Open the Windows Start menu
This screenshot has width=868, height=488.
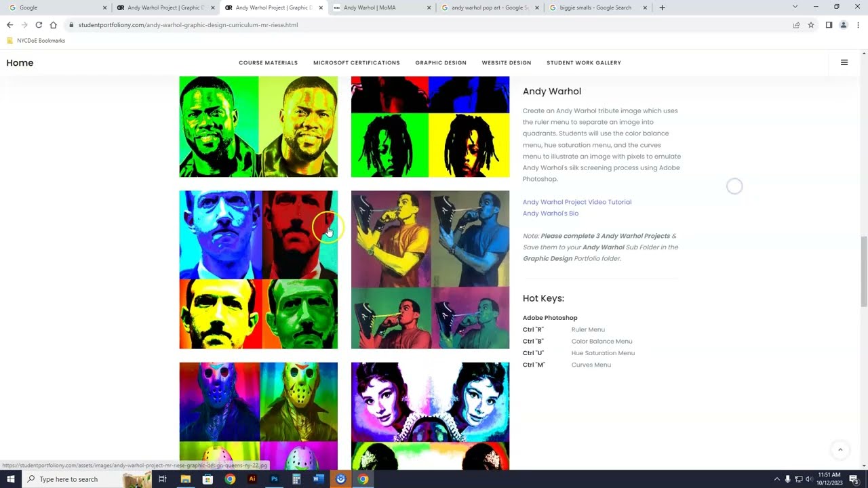tap(11, 479)
